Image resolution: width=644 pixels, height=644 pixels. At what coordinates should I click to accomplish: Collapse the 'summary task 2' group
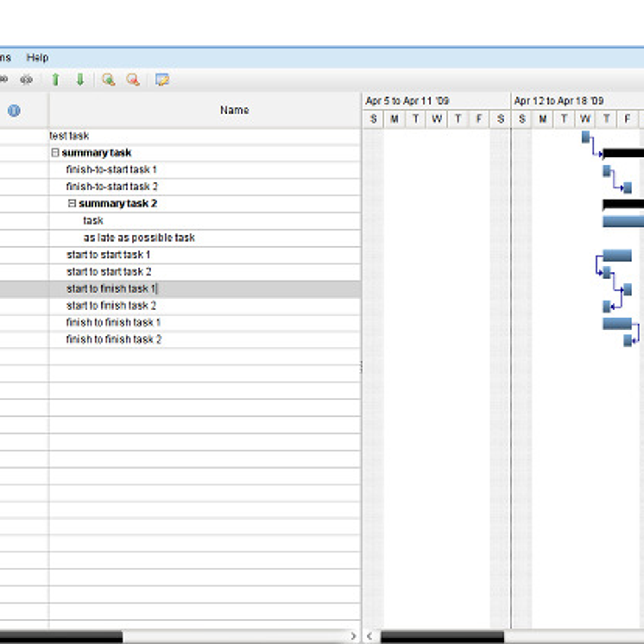pos(72,203)
